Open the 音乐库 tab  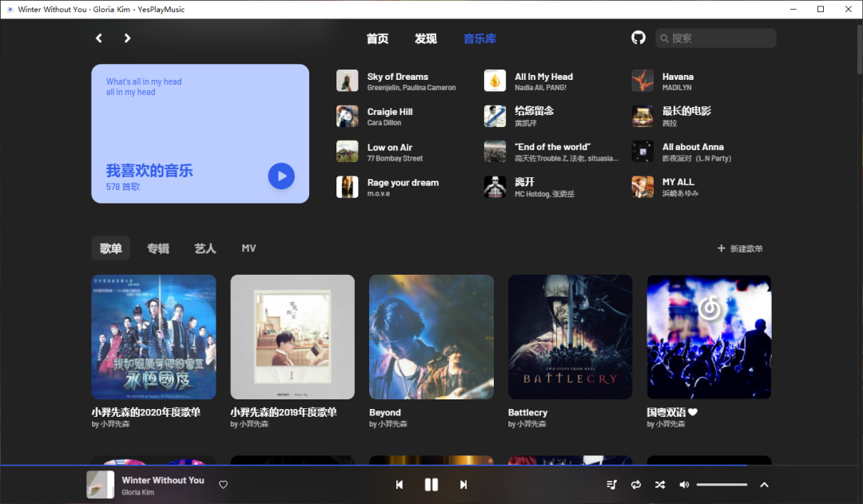click(479, 38)
